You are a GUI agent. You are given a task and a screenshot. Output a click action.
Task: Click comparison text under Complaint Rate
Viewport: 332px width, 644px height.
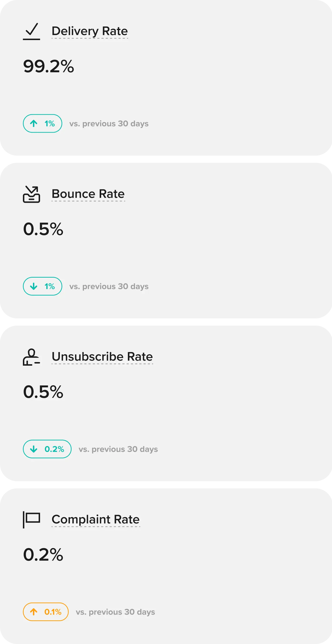(x=115, y=612)
